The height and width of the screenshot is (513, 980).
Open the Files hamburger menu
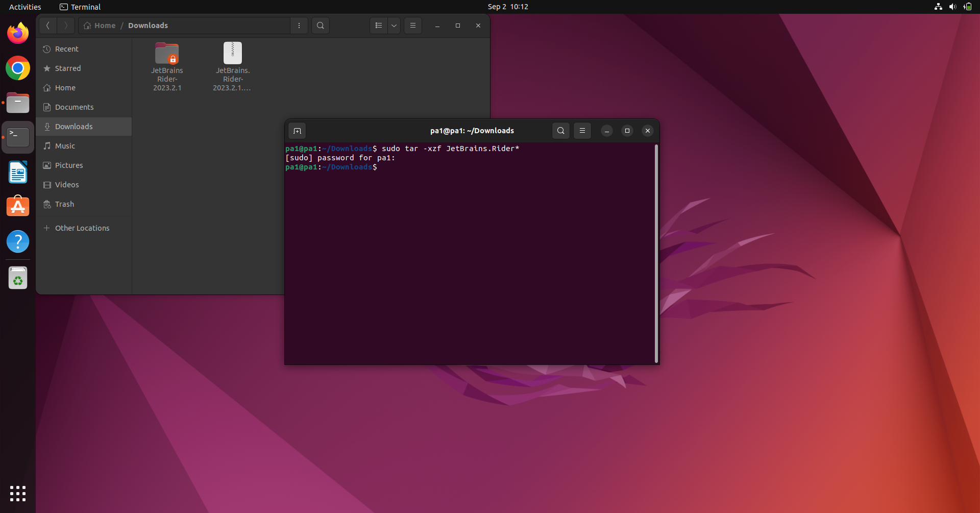[x=413, y=26]
